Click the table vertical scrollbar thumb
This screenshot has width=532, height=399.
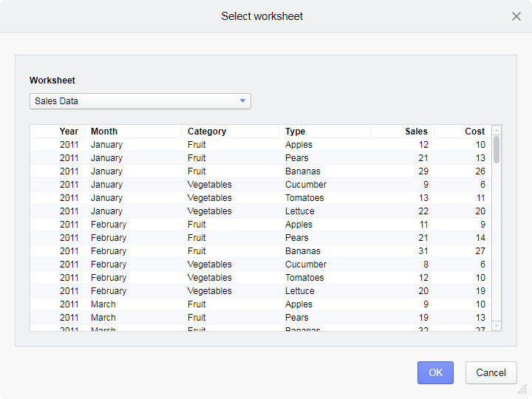point(497,149)
